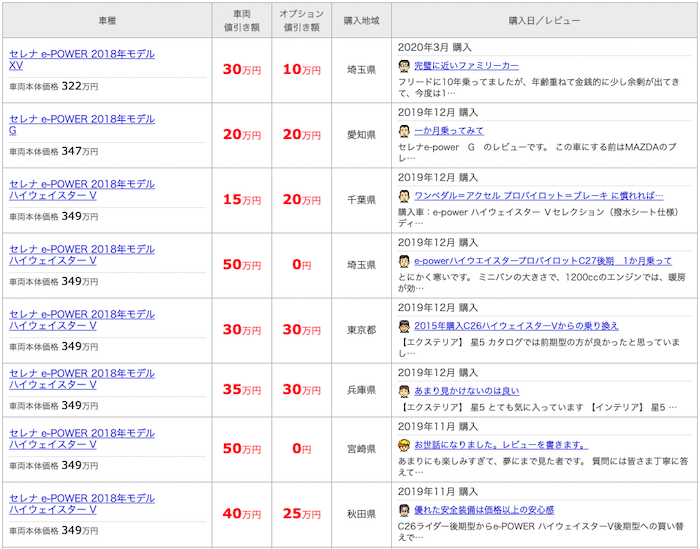Viewport: 700px width, 549px height.
Task: Select the 15万円 vehicle discount value
Action: pos(242,200)
